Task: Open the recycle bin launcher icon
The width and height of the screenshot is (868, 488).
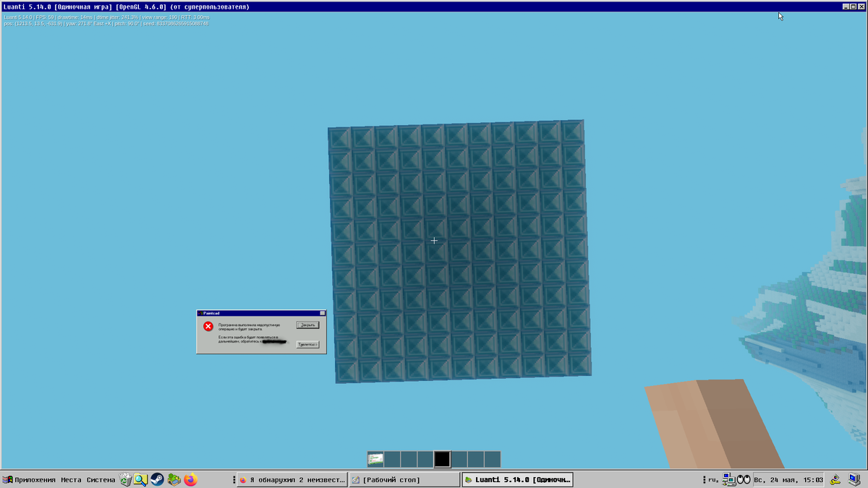Action: (x=126, y=479)
